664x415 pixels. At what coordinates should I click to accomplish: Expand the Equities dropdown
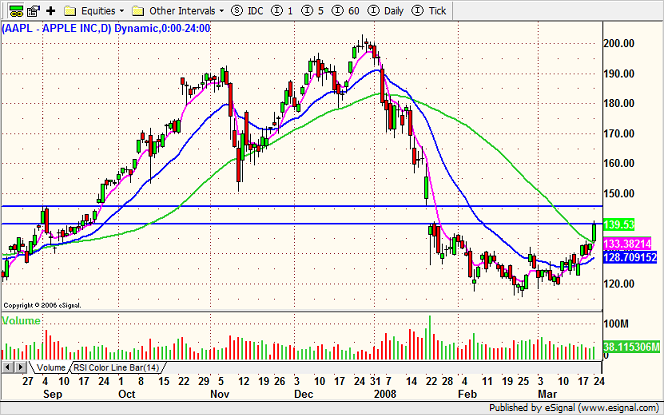click(x=122, y=11)
